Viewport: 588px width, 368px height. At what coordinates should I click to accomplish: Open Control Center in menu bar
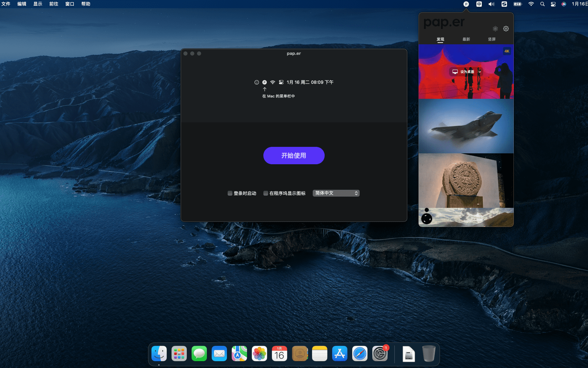point(553,4)
